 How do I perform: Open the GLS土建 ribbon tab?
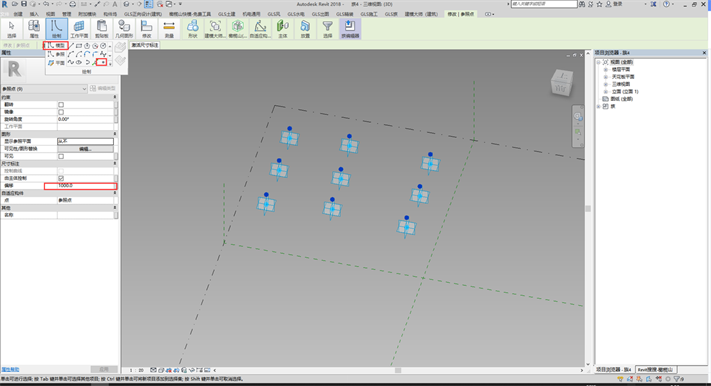point(227,14)
